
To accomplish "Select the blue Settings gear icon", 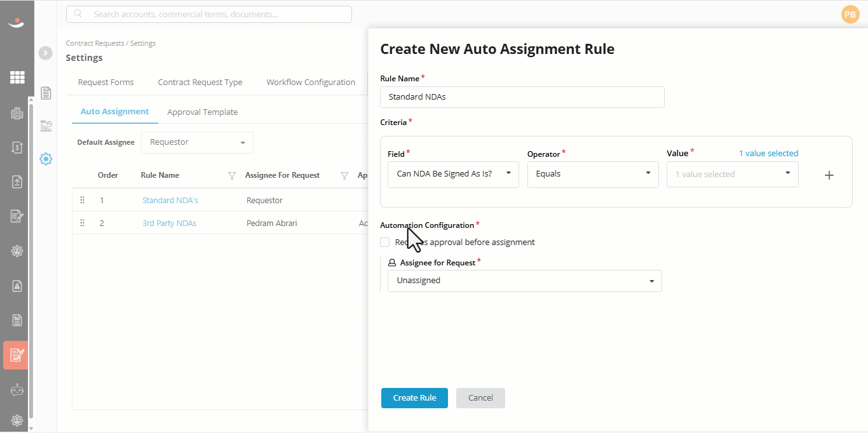I will pyautogui.click(x=46, y=159).
